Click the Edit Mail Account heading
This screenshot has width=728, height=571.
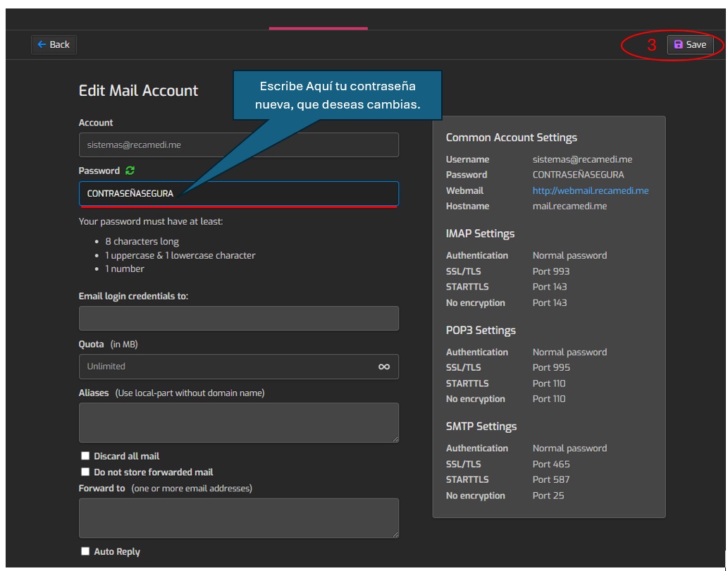[x=138, y=90]
